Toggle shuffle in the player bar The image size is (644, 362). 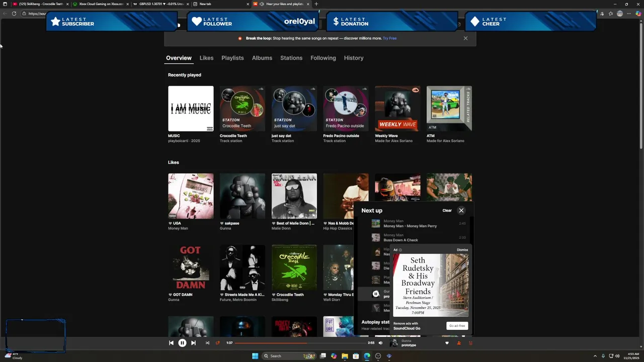(207, 343)
